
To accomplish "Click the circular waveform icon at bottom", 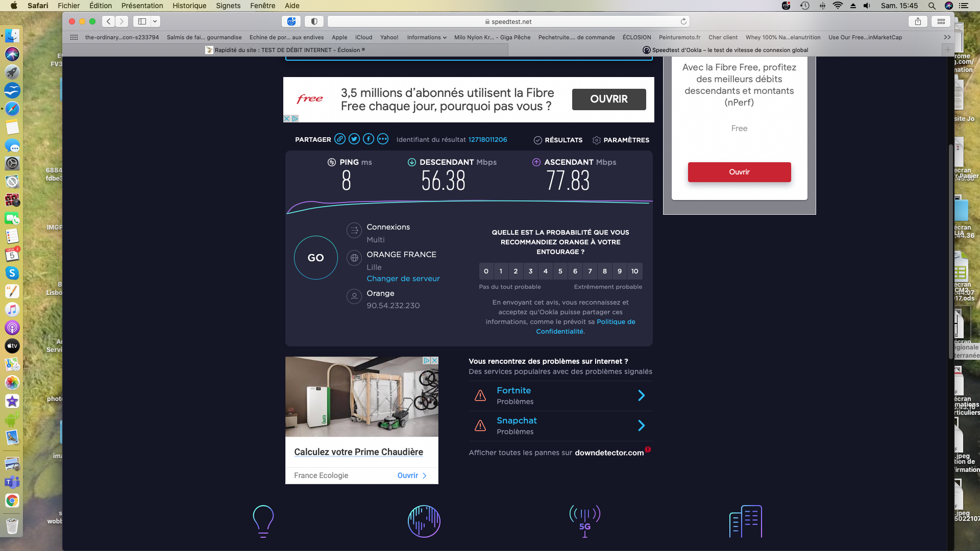I will pyautogui.click(x=424, y=521).
